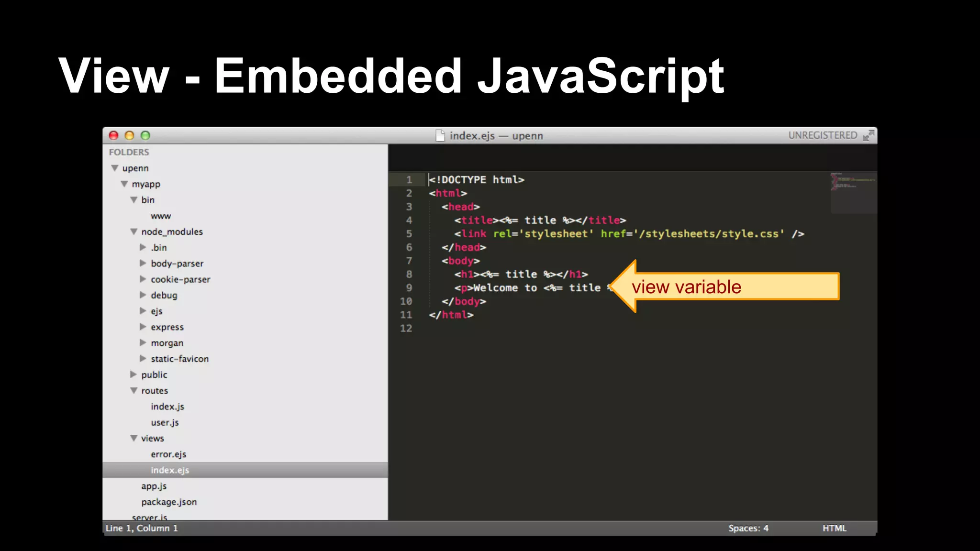
Task: Expand the body-parser folder triangle
Action: click(x=143, y=263)
